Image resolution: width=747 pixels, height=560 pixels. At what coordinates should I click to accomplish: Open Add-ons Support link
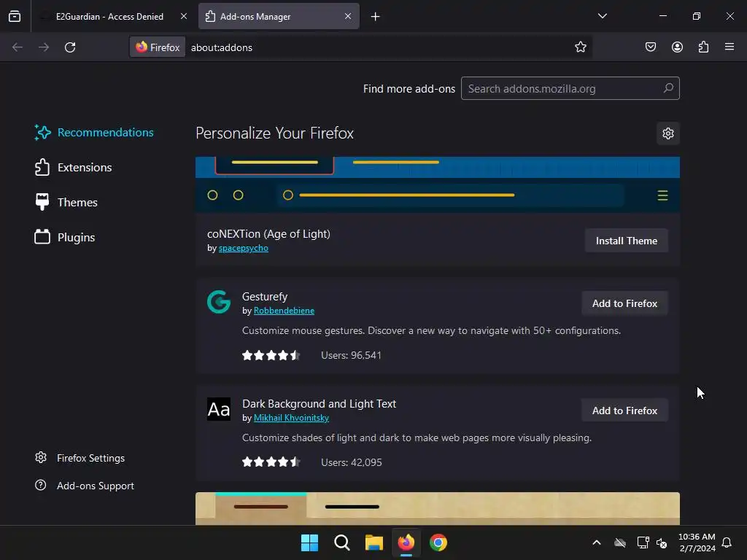pyautogui.click(x=85, y=486)
